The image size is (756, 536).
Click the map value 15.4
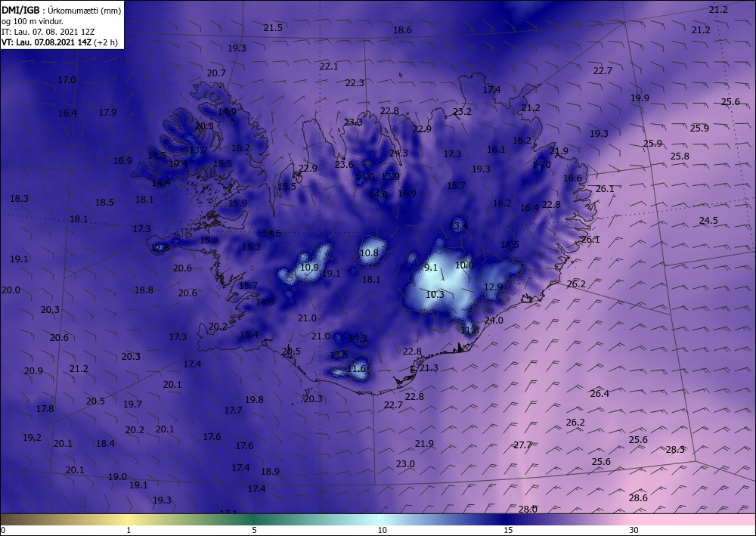click(249, 334)
